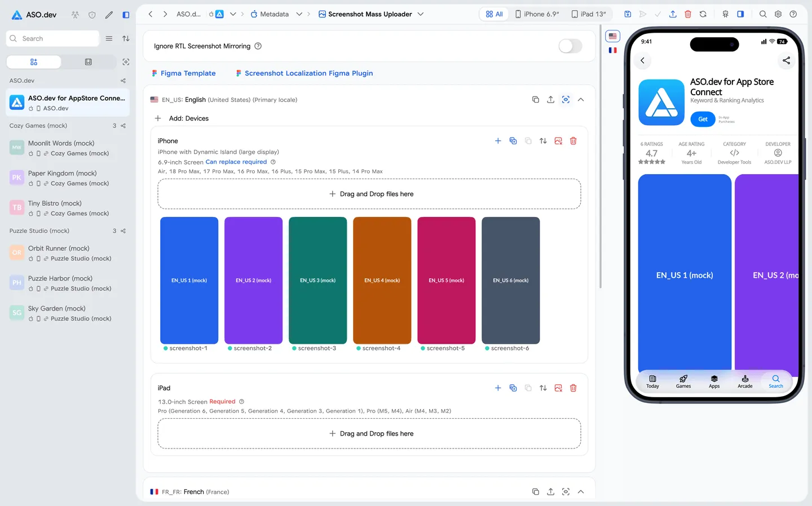Screen dimensions: 812x506
Task: Select the iPhone 6.9" filter tab
Action: tap(537, 14)
